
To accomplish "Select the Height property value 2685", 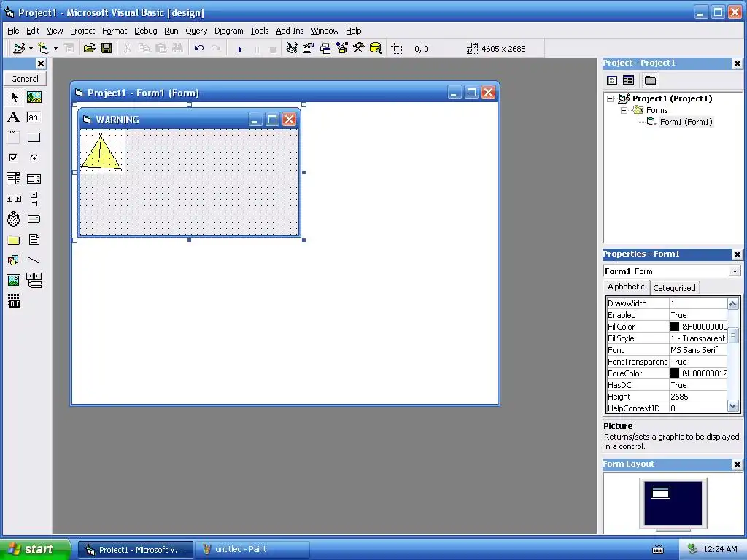I will [x=698, y=397].
